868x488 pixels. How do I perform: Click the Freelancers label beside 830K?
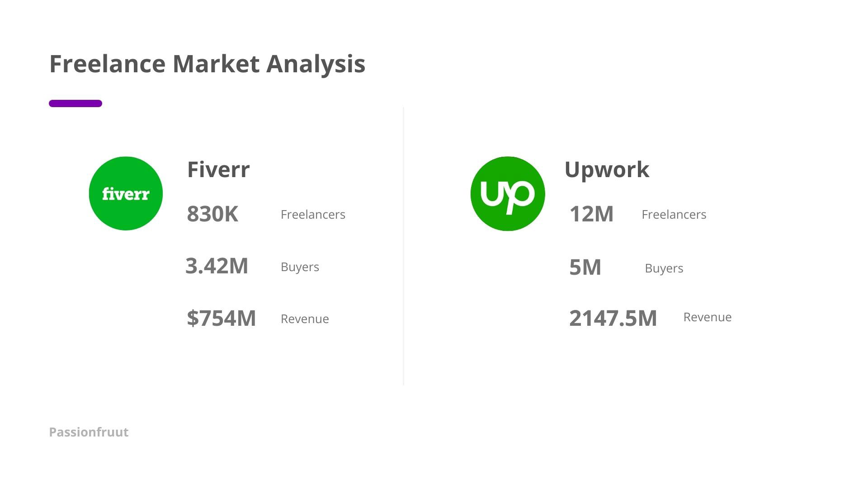pyautogui.click(x=313, y=214)
